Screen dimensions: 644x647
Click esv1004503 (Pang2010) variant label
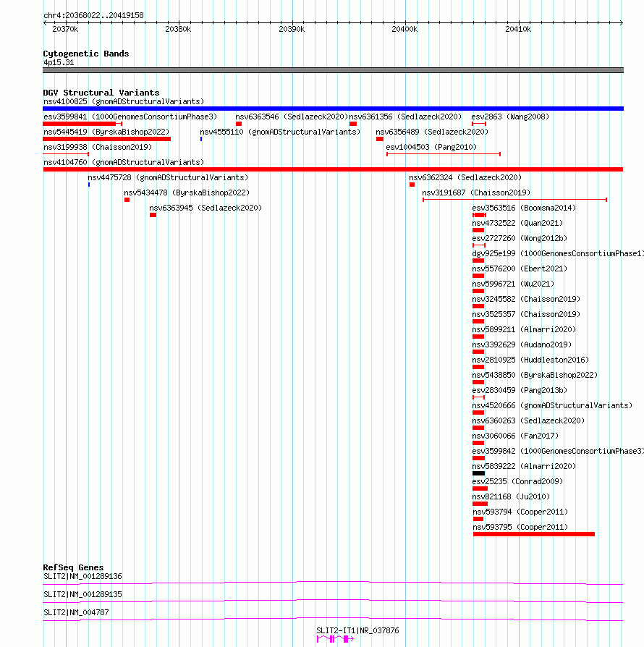coord(431,148)
